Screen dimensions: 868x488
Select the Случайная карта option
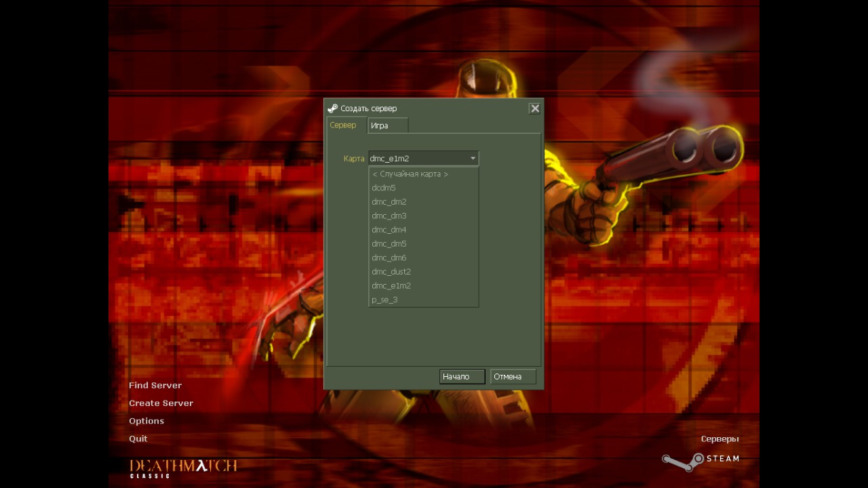[424, 174]
